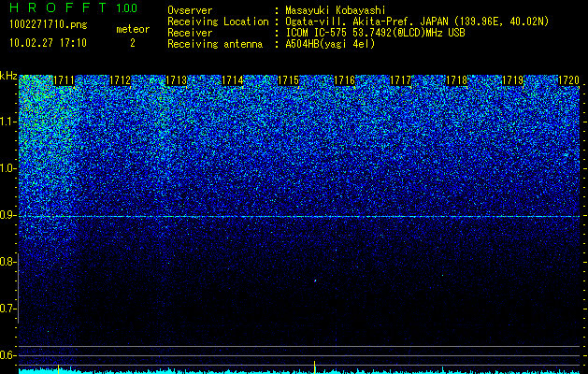The width and height of the screenshot is (588, 374).
Task: Click the 1717 time label
Action: (x=401, y=80)
